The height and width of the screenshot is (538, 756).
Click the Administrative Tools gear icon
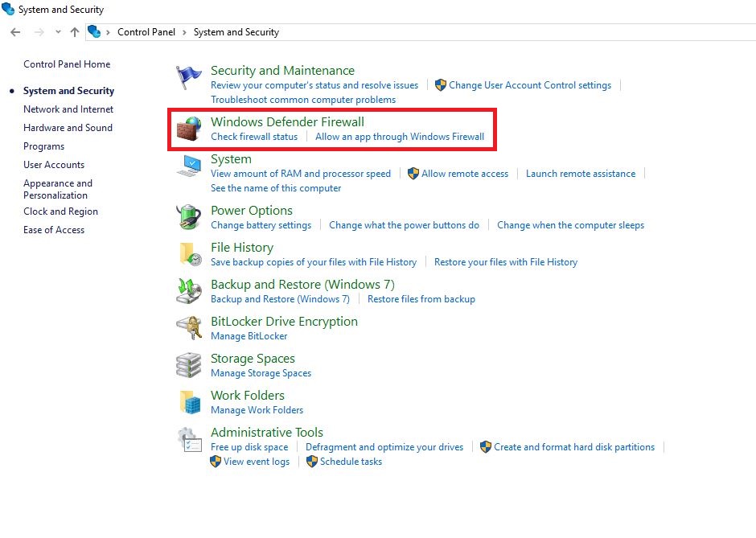[190, 439]
